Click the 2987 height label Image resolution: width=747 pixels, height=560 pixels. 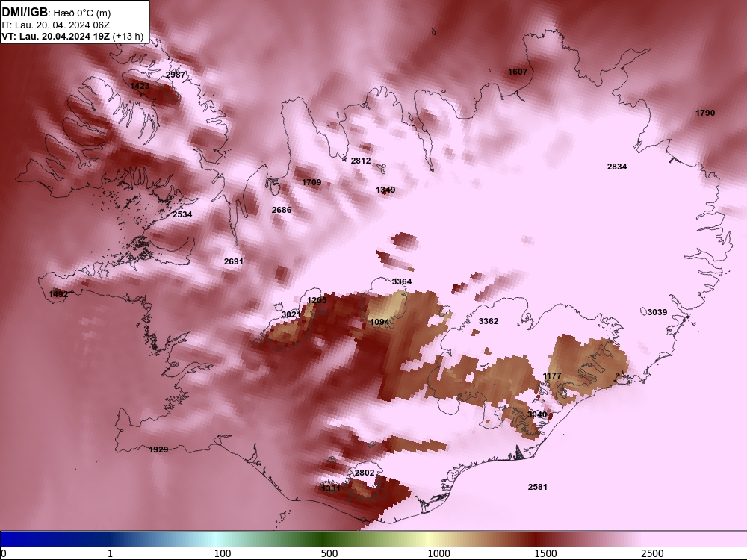(x=176, y=75)
